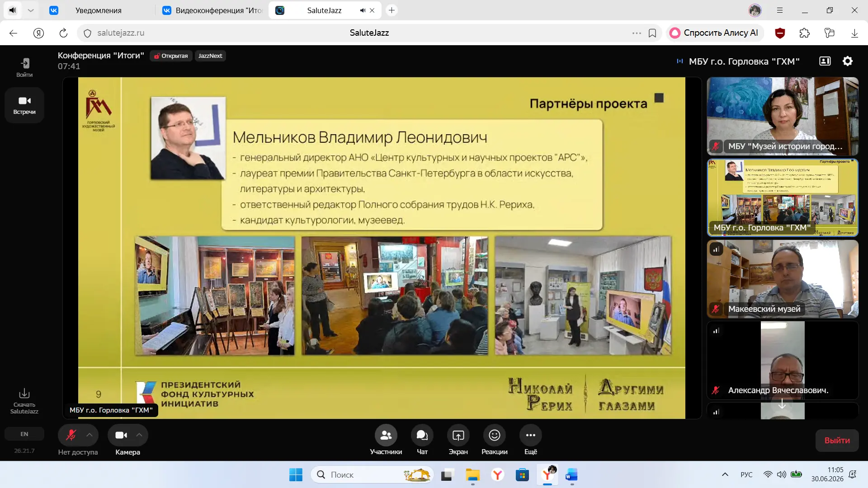
Task: Click the JazzNext badge
Action: click(210, 56)
